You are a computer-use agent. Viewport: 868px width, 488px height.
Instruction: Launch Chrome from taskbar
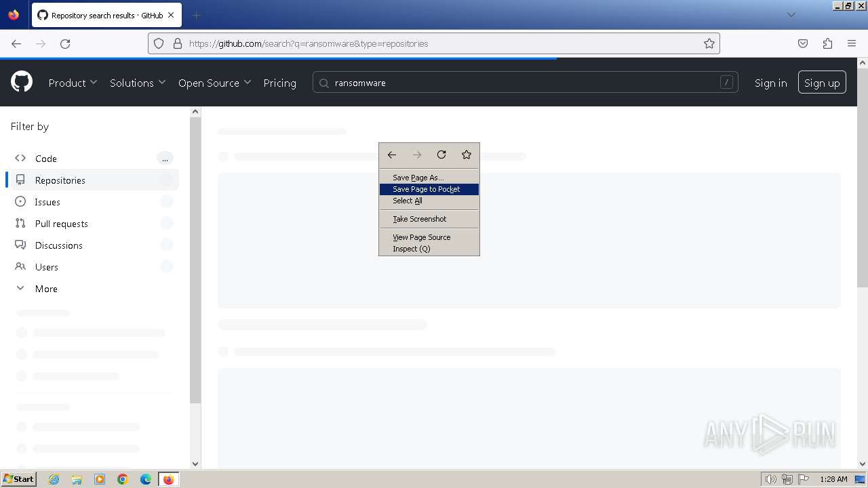coord(123,479)
